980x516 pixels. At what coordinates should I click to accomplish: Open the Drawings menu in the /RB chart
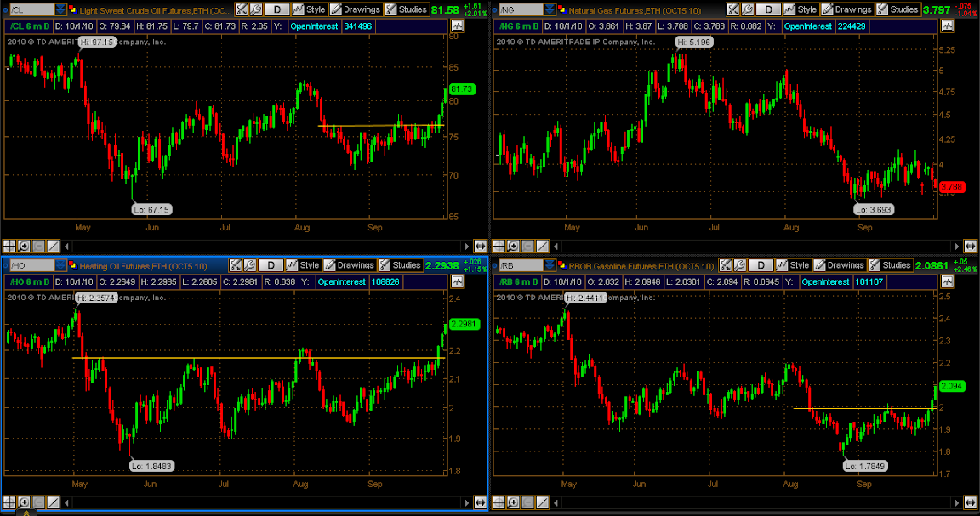pos(840,265)
